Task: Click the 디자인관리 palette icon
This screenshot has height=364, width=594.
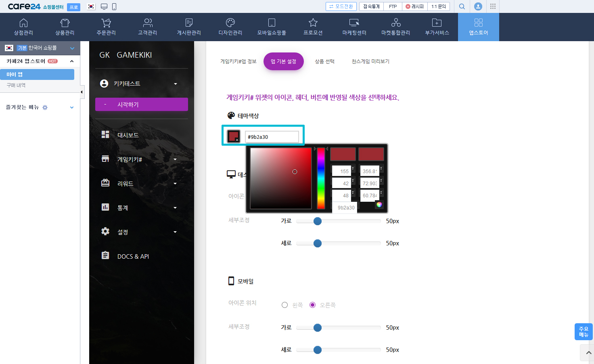Action: (x=230, y=23)
